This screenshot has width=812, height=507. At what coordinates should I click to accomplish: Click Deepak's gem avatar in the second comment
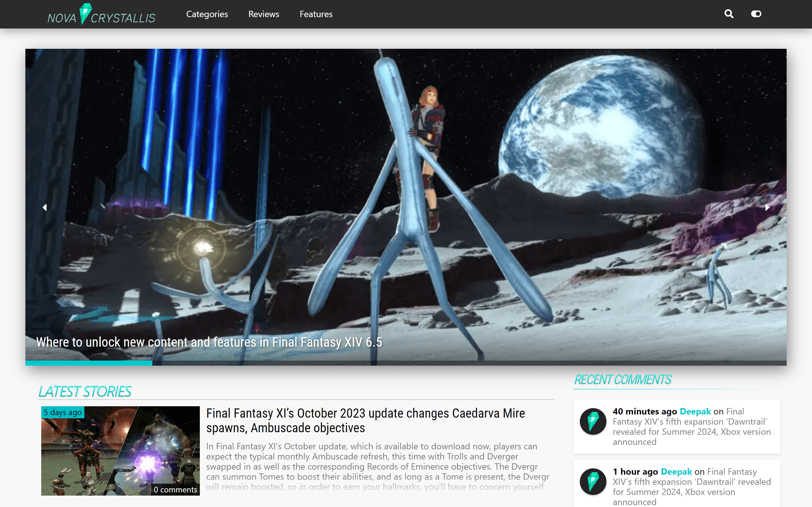593,482
